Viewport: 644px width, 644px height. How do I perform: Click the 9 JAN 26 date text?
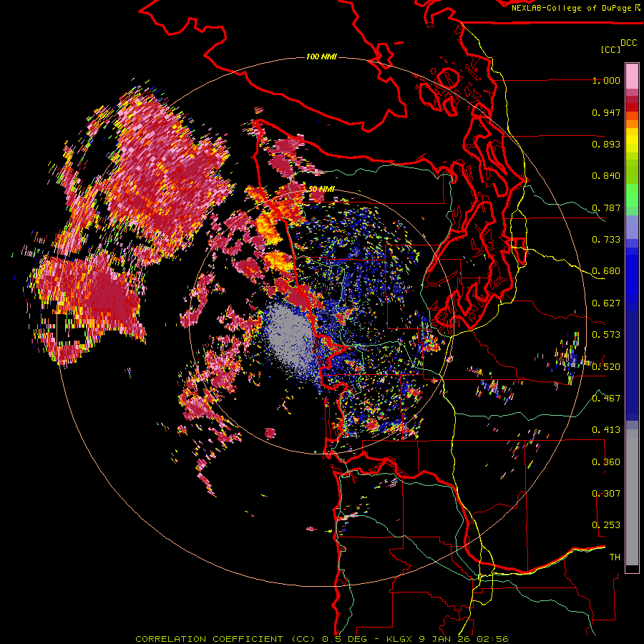pyautogui.click(x=446, y=639)
